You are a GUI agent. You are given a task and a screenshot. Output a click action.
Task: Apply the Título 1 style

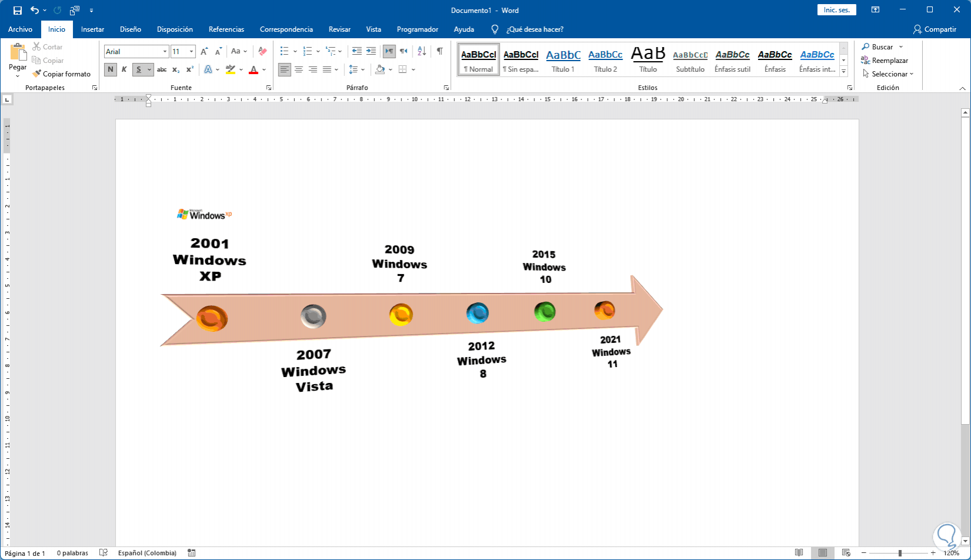tap(563, 60)
